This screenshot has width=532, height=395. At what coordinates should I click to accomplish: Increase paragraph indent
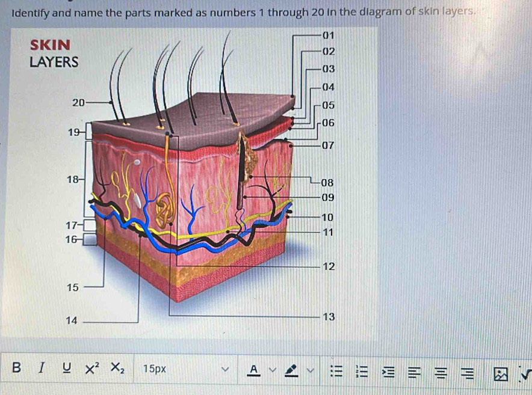coord(389,372)
